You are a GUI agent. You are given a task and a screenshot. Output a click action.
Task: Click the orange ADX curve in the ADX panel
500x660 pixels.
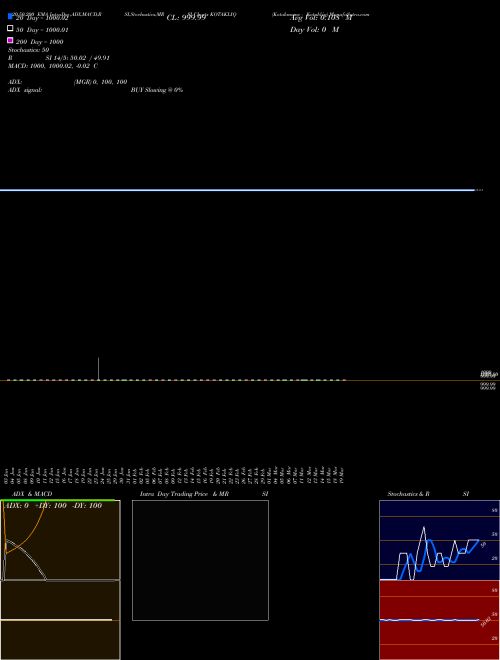[29, 539]
